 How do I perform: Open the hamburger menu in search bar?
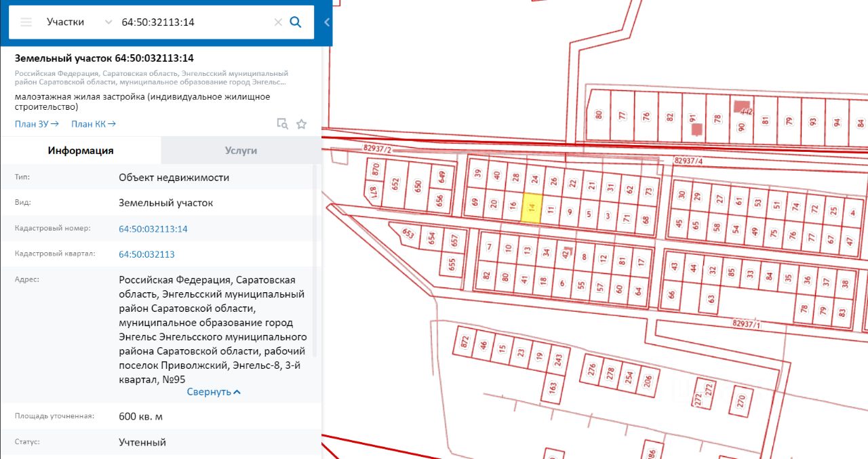(26, 22)
